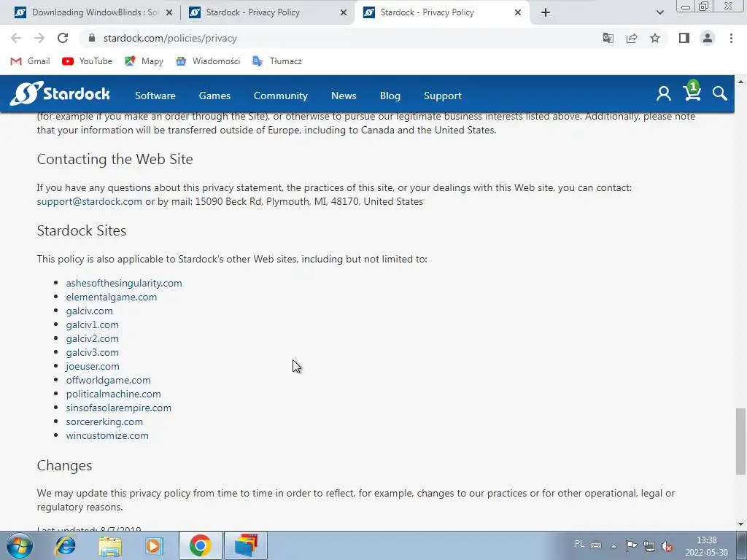747x560 pixels.
Task: Open the WindowBlinds taskbar app icon
Action: click(x=246, y=545)
